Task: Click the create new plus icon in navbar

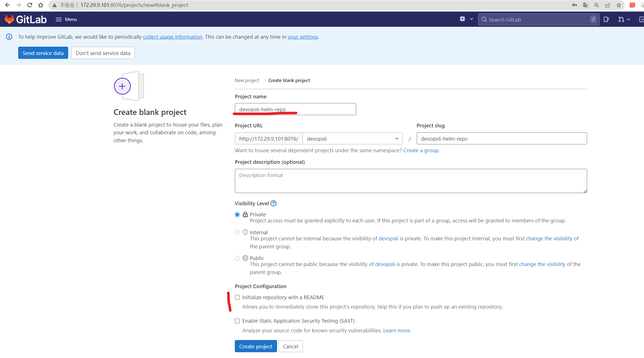Action: tap(462, 19)
